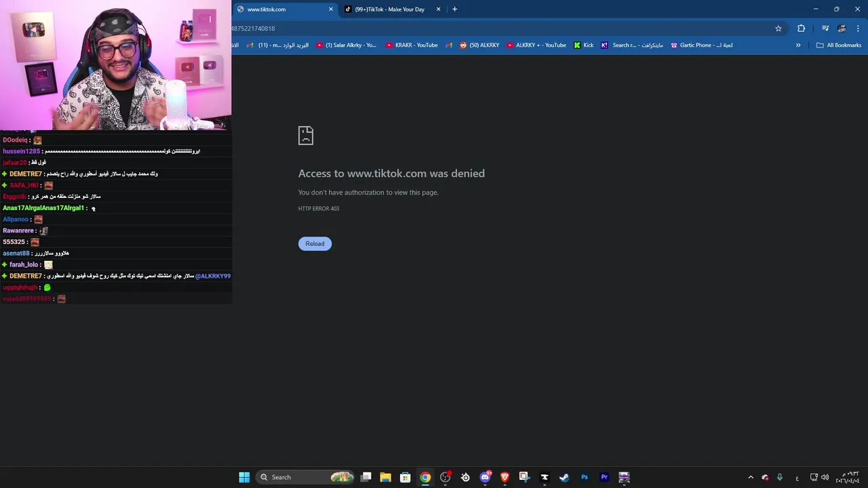Viewport: 868px width, 488px height.
Task: Click chat username farah_lolo
Action: 24,265
